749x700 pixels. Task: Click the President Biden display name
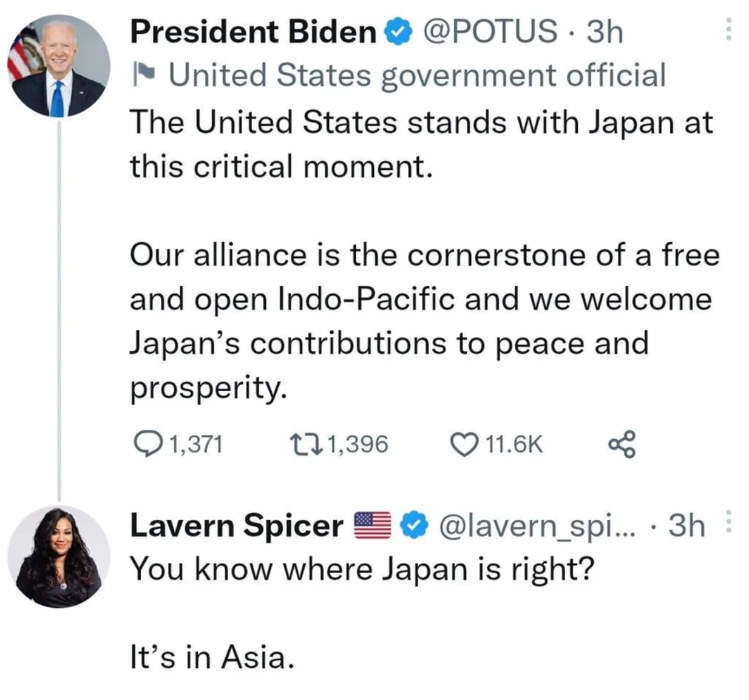point(253,32)
